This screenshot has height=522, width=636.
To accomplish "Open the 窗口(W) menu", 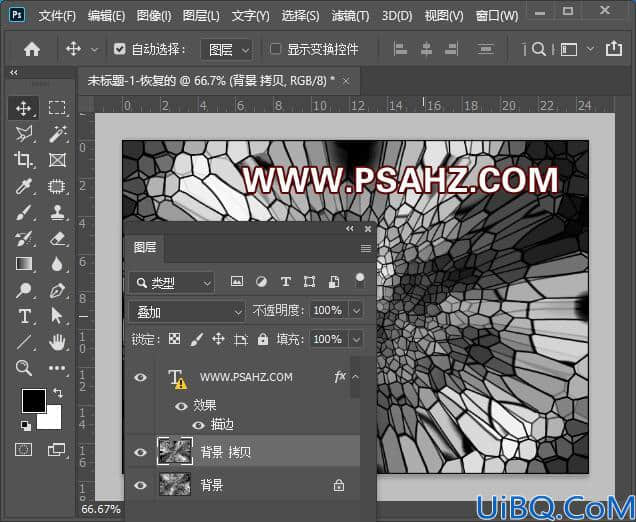I will pyautogui.click(x=497, y=16).
